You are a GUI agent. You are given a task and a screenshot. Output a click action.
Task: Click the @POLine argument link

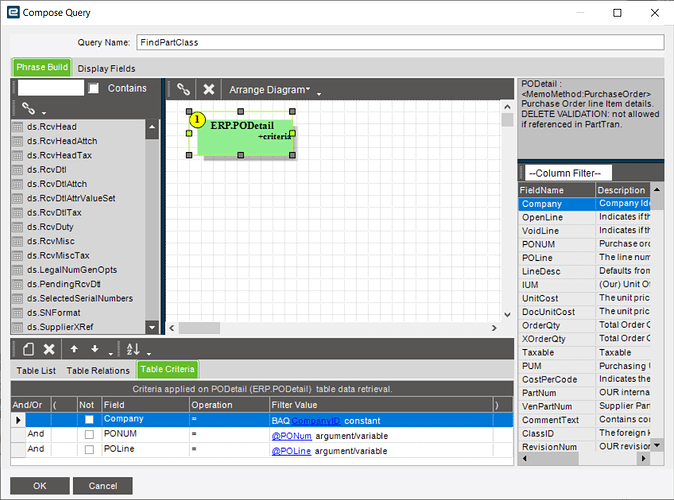tap(291, 451)
